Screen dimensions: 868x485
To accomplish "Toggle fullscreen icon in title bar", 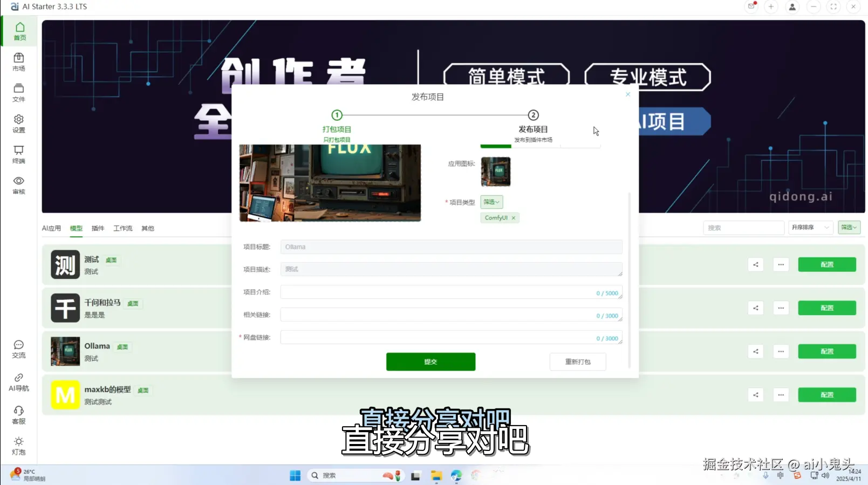I will pos(833,6).
